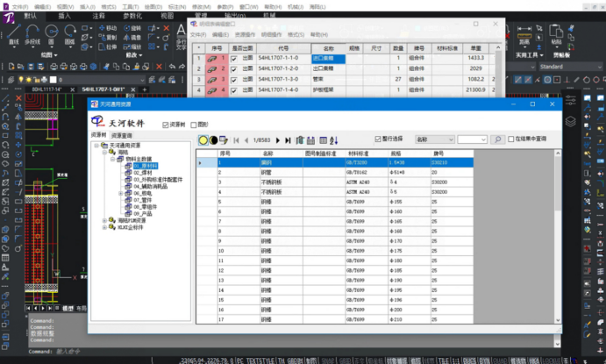Click the white layer color swatch

53,80
